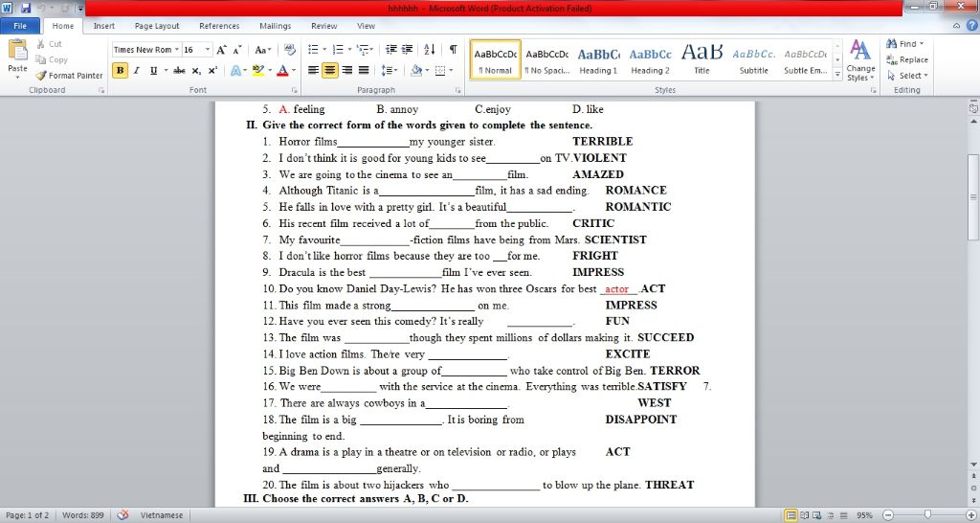The image size is (980, 523).
Task: Open the Font dialog launcher
Action: coord(294,91)
